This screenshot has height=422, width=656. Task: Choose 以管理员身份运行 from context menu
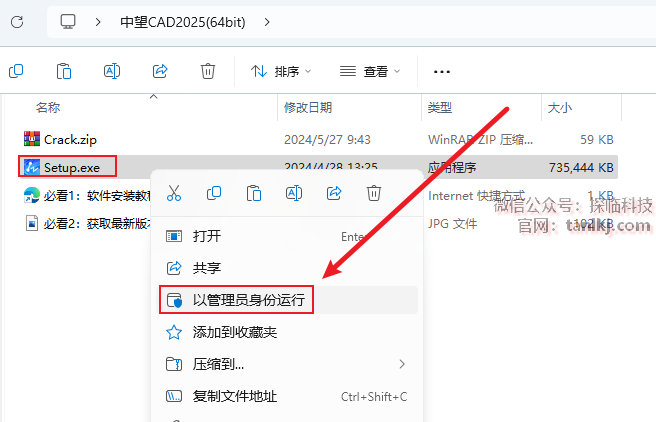288,300
